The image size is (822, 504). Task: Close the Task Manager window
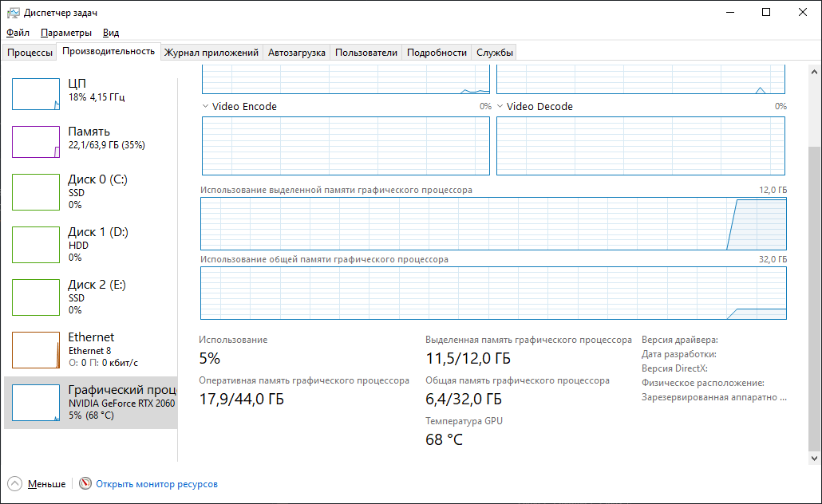coord(803,12)
